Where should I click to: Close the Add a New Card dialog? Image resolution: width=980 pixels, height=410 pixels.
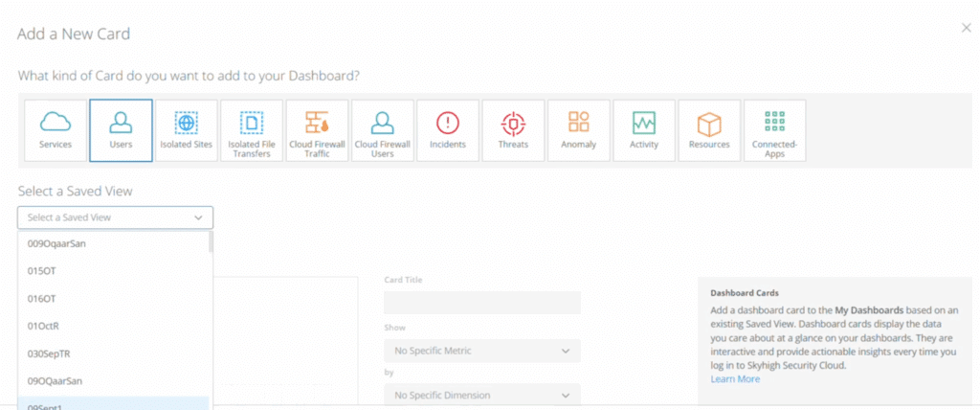pyautogui.click(x=966, y=29)
